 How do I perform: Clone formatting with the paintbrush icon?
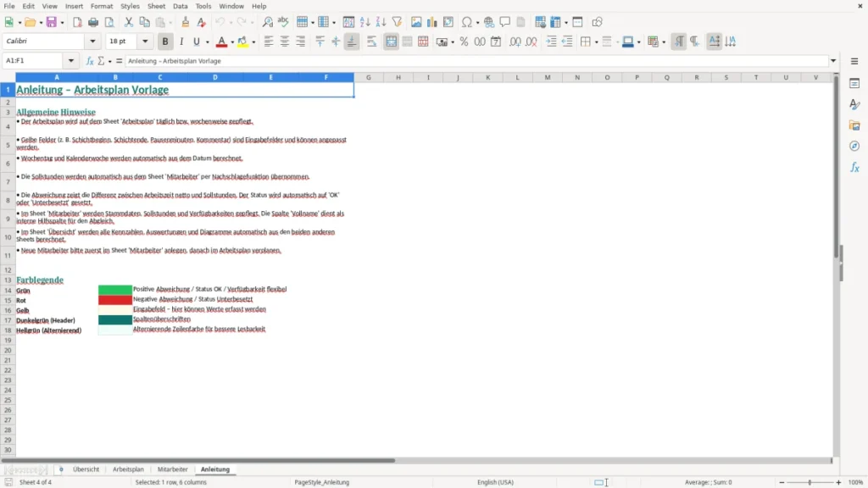tap(186, 22)
